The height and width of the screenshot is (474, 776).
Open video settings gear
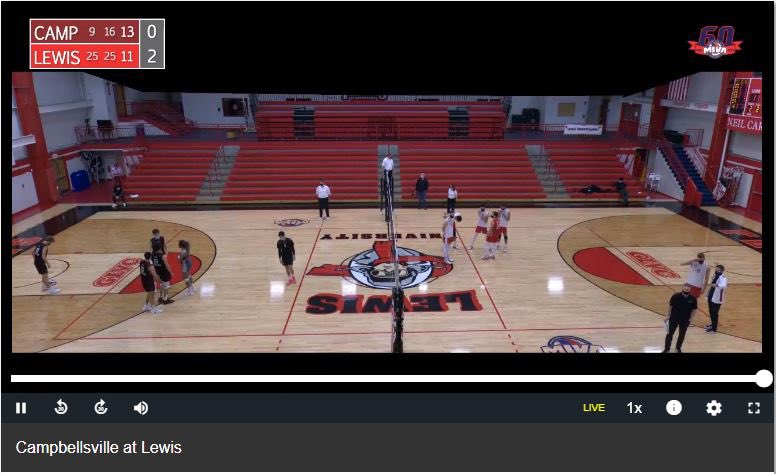[713, 408]
